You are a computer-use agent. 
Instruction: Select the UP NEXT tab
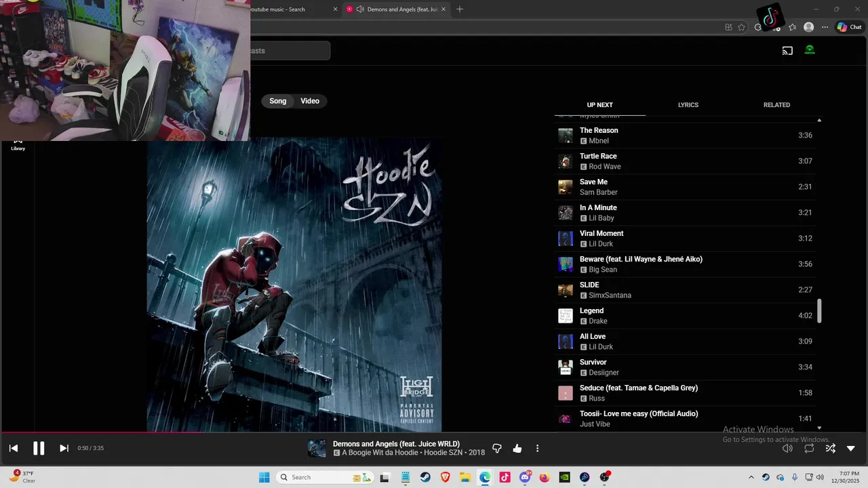[x=599, y=105]
